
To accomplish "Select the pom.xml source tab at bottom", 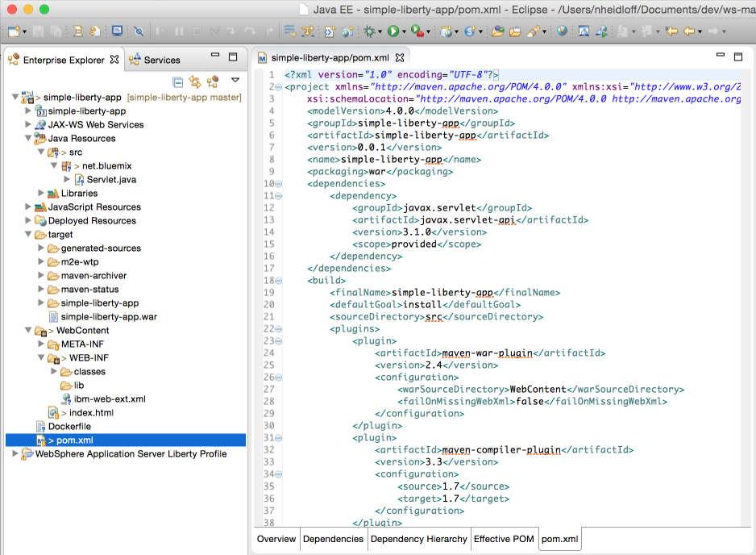I will (x=560, y=539).
